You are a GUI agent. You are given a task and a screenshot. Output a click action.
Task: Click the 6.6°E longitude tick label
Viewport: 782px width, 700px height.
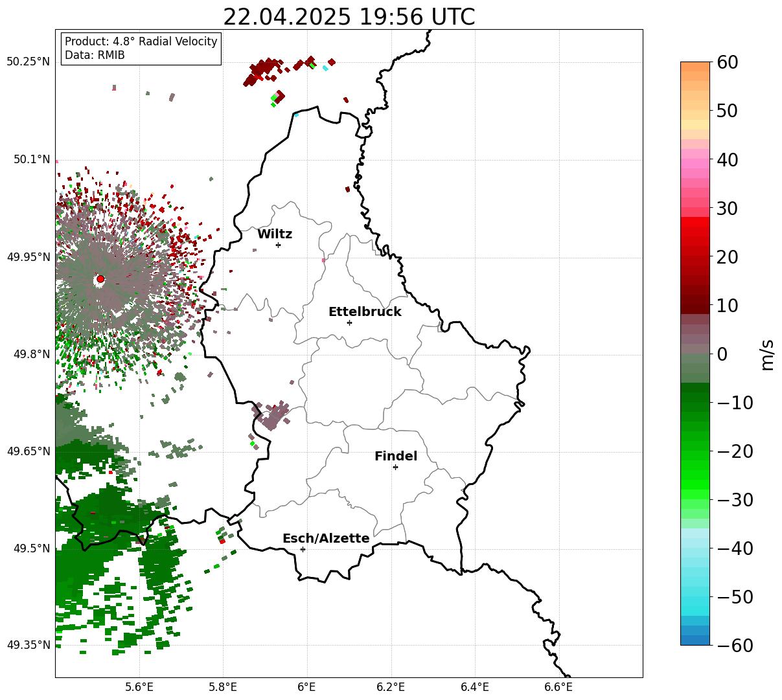pos(558,688)
